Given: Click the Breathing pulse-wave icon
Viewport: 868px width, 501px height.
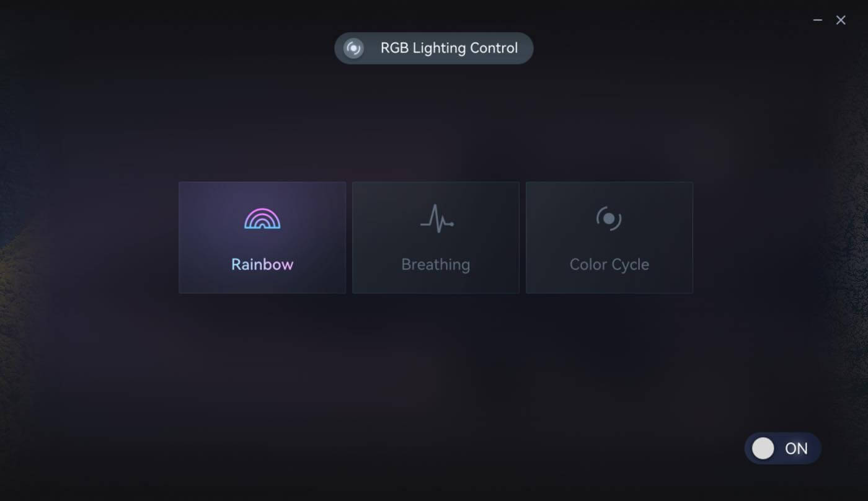Looking at the screenshot, I should (x=436, y=218).
